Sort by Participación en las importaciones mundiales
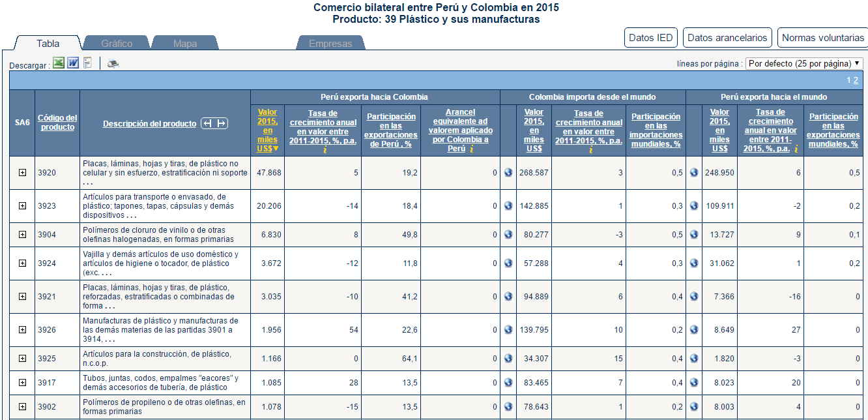The height and width of the screenshot is (420, 868). (656, 130)
